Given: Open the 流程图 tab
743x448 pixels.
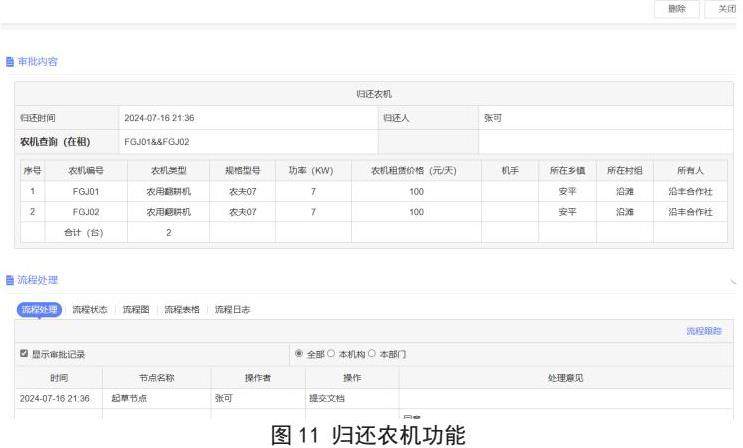Looking at the screenshot, I should click(135, 310).
